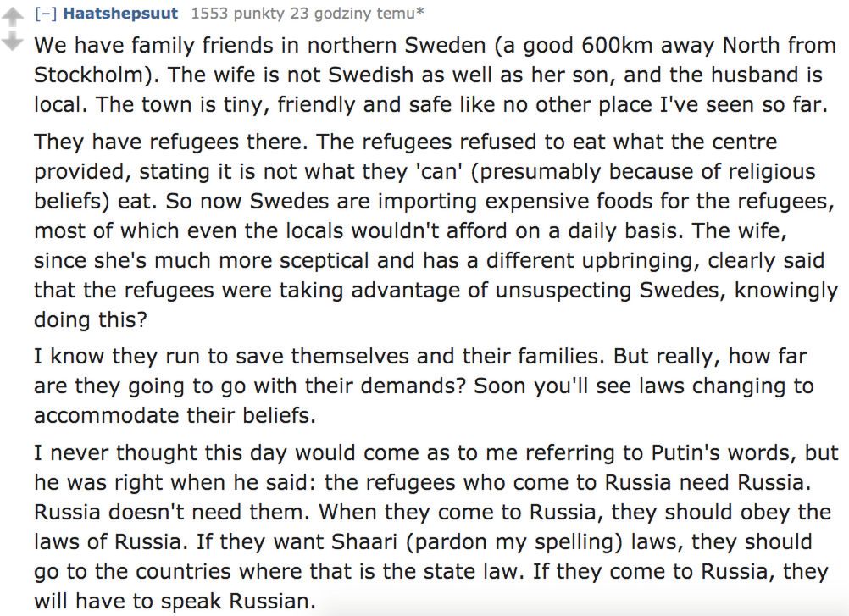Click the word "Stockholm" in the first paragraph

pos(84,75)
